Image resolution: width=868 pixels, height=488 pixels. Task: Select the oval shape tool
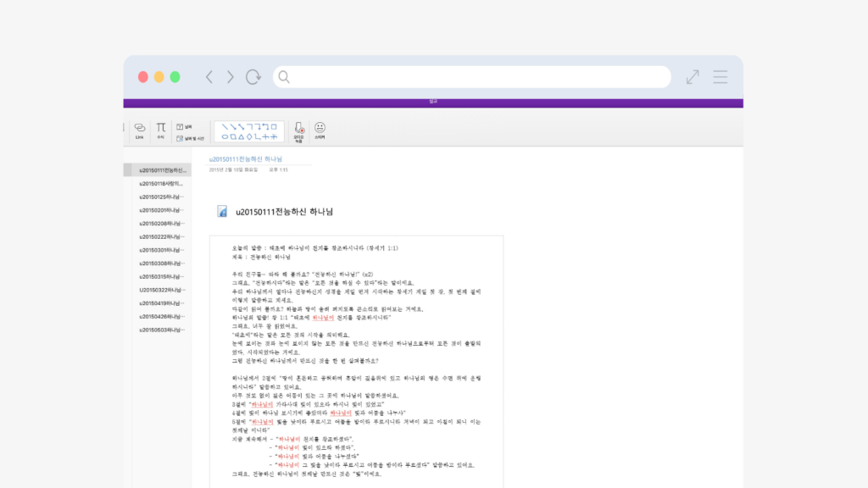coord(225,136)
